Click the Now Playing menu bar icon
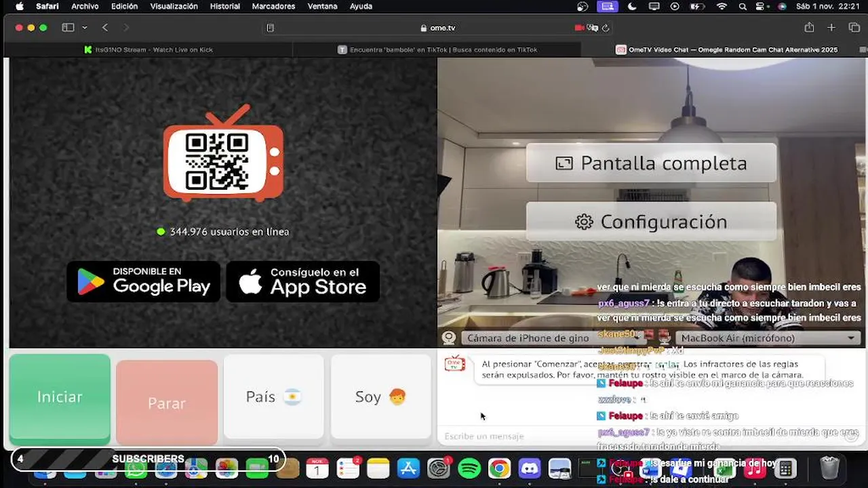Image resolution: width=868 pixels, height=488 pixels. (x=675, y=6)
